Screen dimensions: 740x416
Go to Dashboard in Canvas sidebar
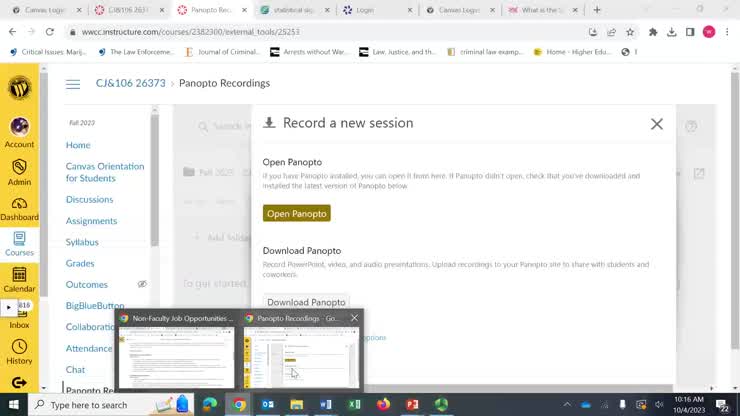[x=19, y=209]
